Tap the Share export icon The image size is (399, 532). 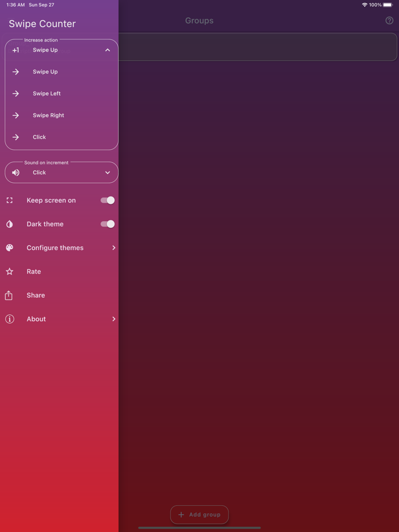pyautogui.click(x=9, y=295)
